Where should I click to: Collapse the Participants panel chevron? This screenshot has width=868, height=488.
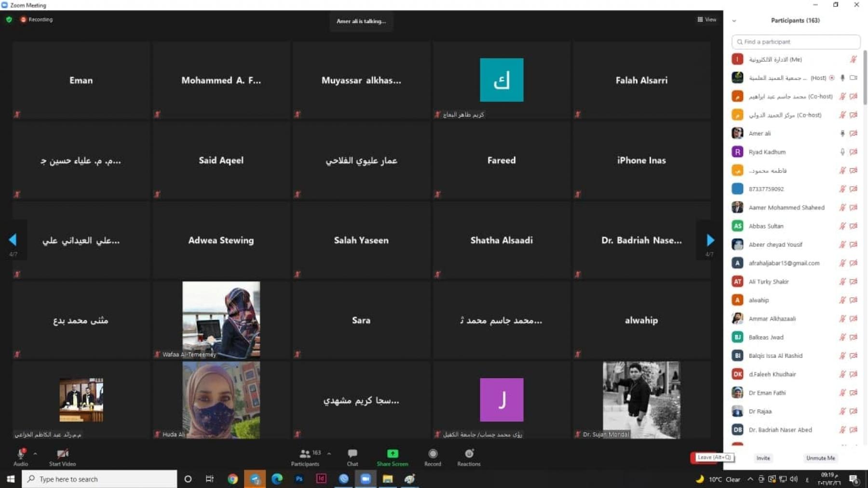point(734,21)
